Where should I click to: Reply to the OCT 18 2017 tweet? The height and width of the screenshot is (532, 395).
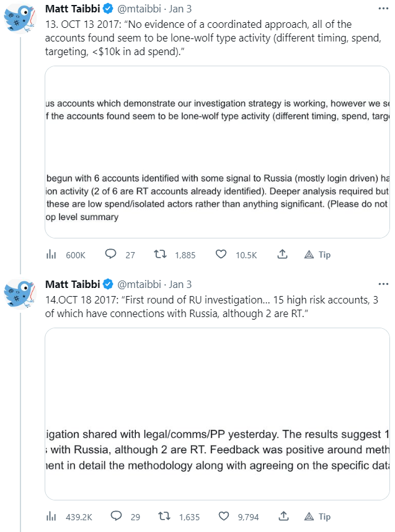pyautogui.click(x=112, y=517)
